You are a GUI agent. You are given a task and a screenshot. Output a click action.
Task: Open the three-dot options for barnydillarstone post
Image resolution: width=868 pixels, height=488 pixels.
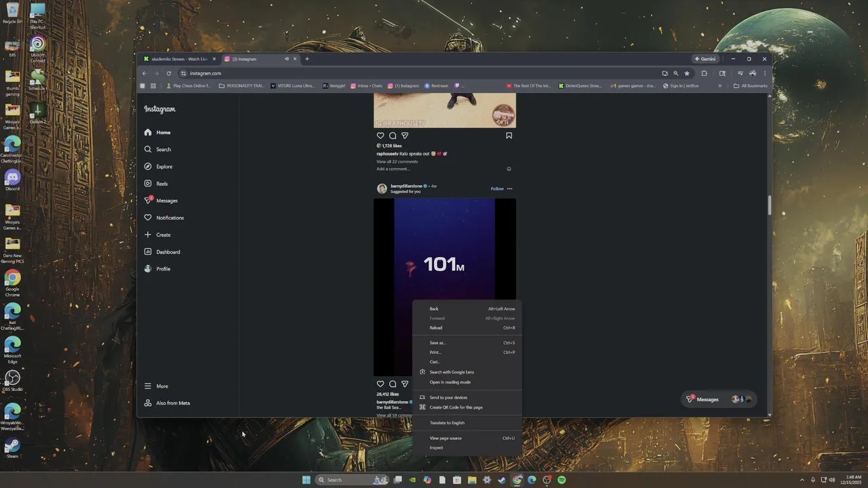coord(510,188)
